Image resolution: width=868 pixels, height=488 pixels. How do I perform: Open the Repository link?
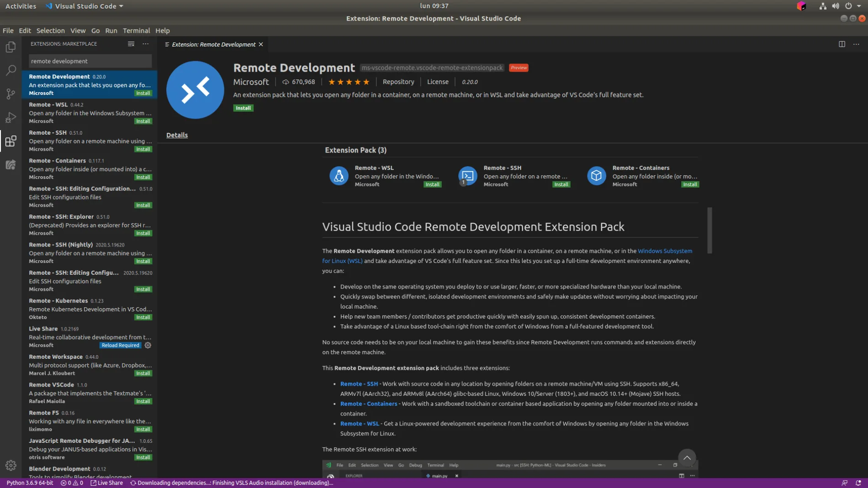[x=398, y=82]
